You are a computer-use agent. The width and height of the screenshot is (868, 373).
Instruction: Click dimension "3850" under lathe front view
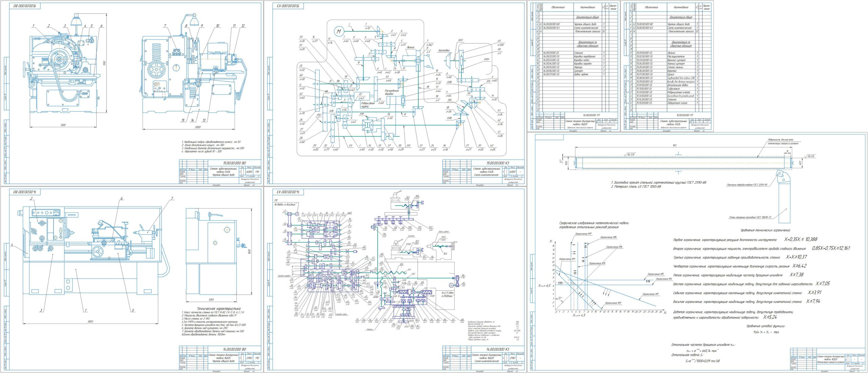tap(91, 322)
